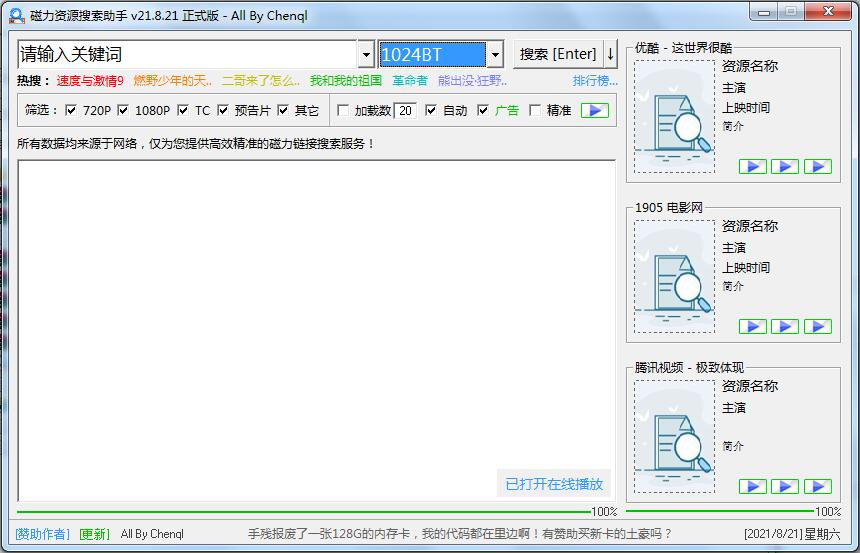Enable the 精准 checkbox
The width and height of the screenshot is (860, 553).
[534, 110]
